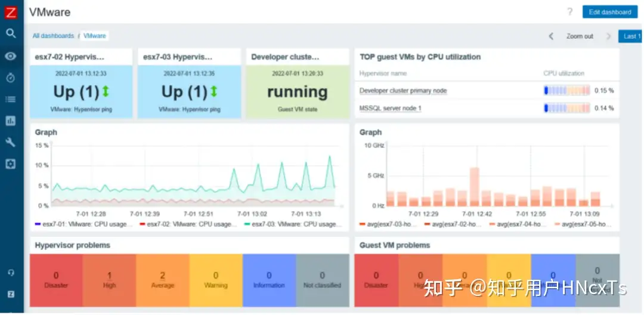Screen dimensions: 644x315
Task: Click the Average severity tile in Hypervisor problems
Action: tap(163, 280)
